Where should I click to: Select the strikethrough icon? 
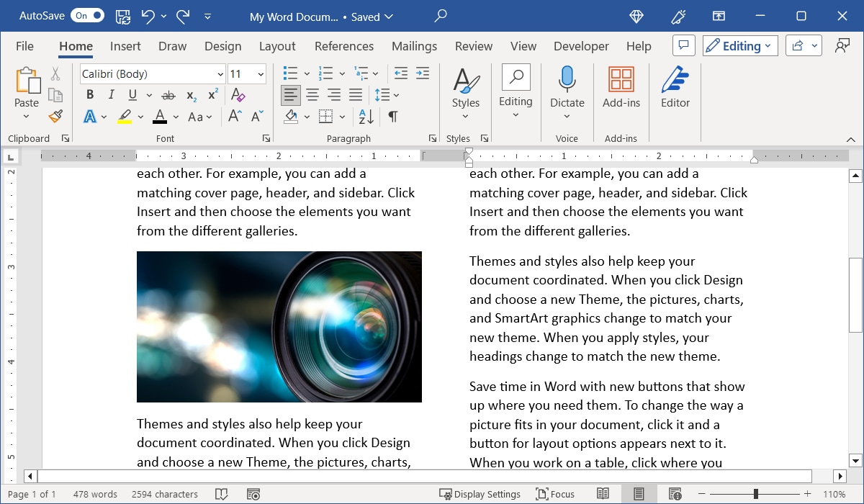click(168, 94)
